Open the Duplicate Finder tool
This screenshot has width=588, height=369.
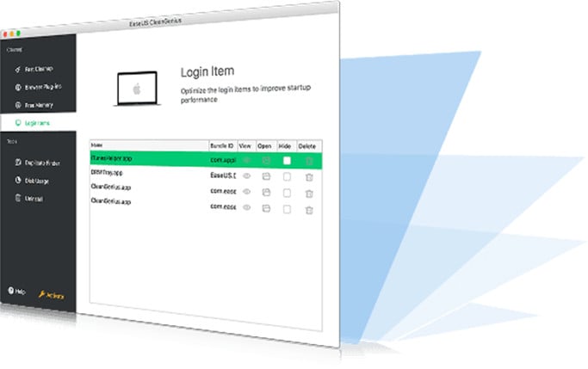[x=37, y=163]
